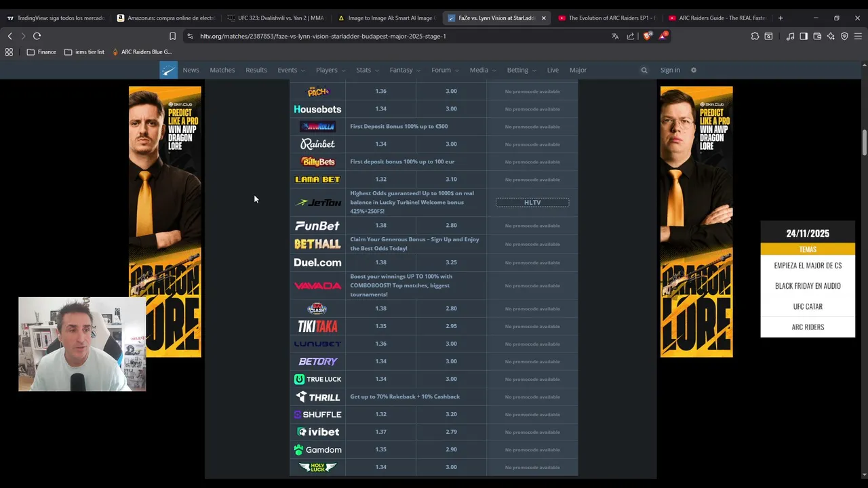
Task: Click the Housebets bookmaker logo
Action: pos(317,109)
